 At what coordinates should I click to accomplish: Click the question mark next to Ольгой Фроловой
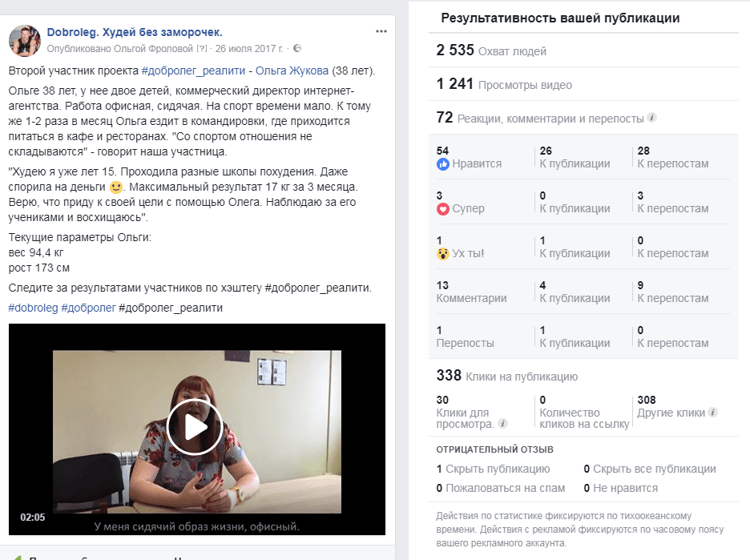point(202,49)
